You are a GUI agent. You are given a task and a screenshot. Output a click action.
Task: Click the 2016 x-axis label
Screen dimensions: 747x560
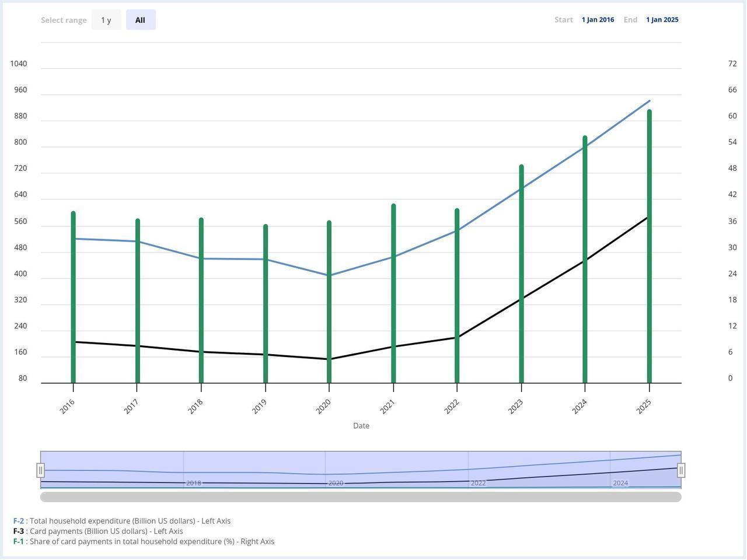tap(67, 407)
